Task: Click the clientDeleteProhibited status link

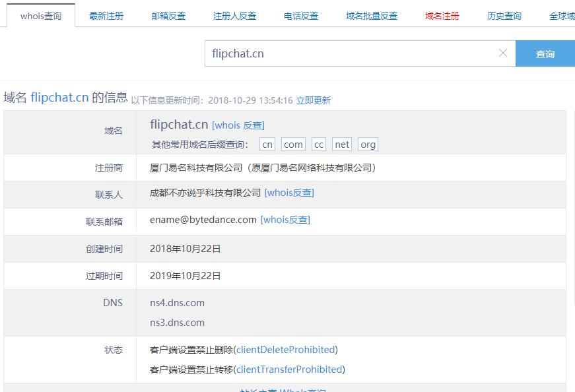Action: point(286,350)
